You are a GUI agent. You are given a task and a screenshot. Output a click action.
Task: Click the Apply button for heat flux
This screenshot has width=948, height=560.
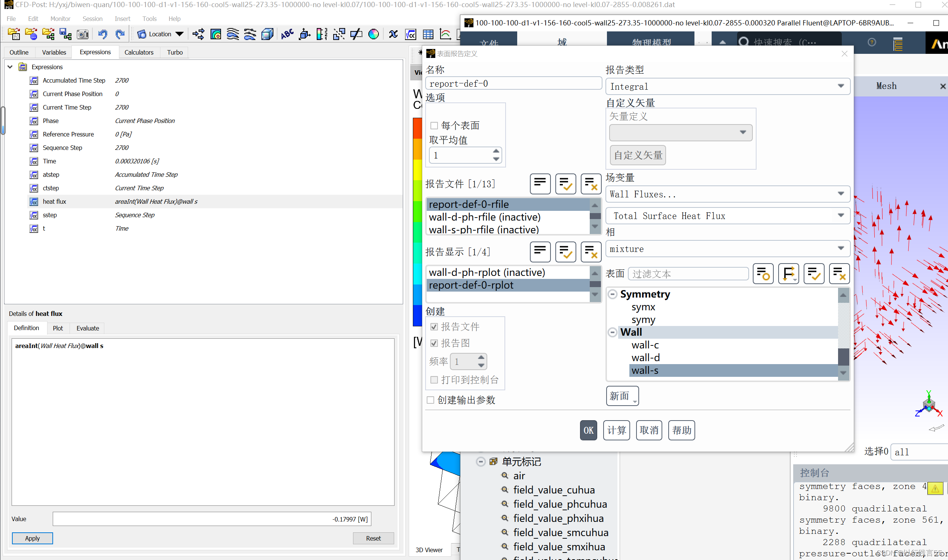[x=32, y=538]
